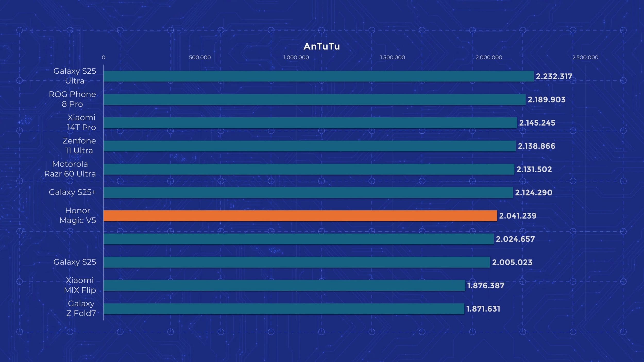
Task: Click the Motorola Razr 60 Ultra label
Action: (x=70, y=169)
